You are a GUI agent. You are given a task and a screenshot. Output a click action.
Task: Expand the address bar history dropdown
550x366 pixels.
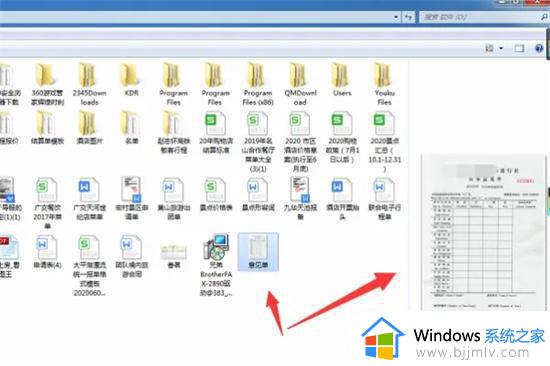coord(396,17)
